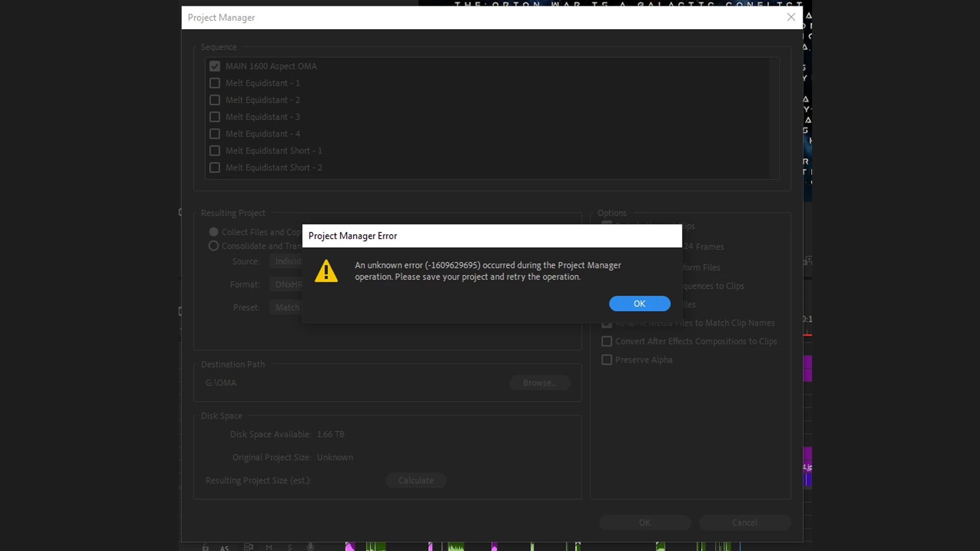Select Collect Files and Copy radio button
This screenshot has height=551, width=980.
click(x=213, y=232)
